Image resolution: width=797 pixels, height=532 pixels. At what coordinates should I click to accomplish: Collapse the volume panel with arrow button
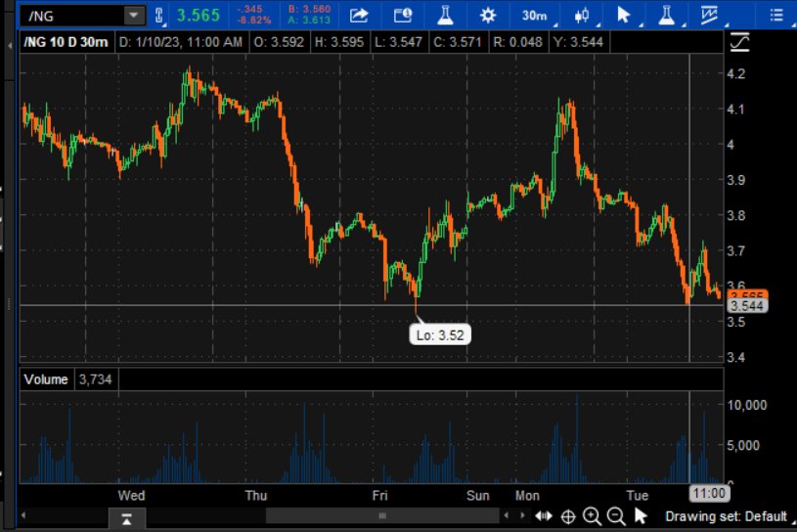[x=128, y=516]
